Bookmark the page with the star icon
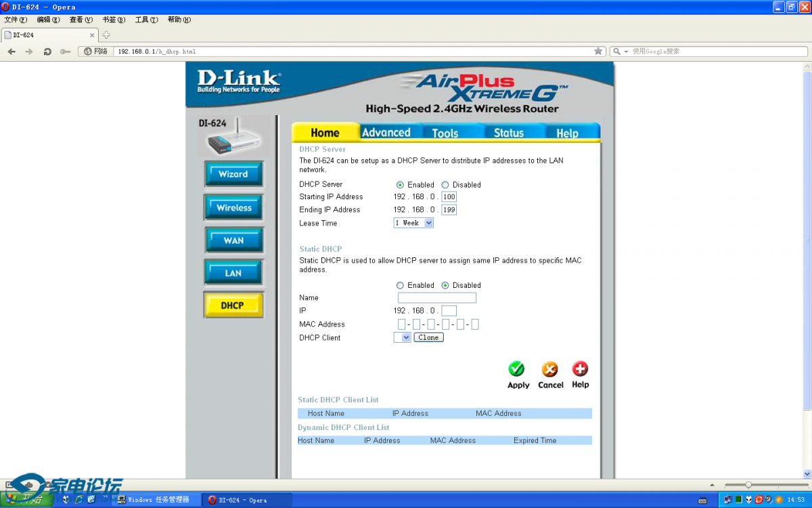Viewport: 812px width, 508px height. [x=598, y=51]
